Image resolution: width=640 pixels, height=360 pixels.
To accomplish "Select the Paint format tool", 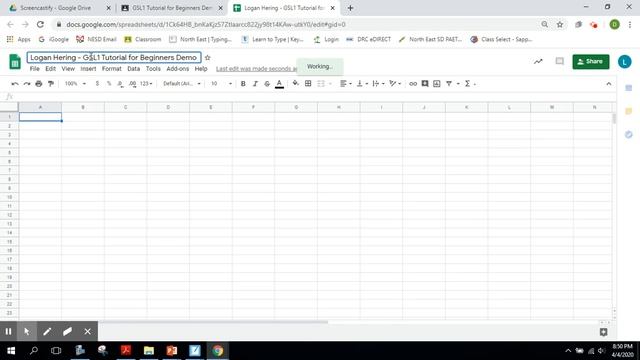I will (51, 84).
